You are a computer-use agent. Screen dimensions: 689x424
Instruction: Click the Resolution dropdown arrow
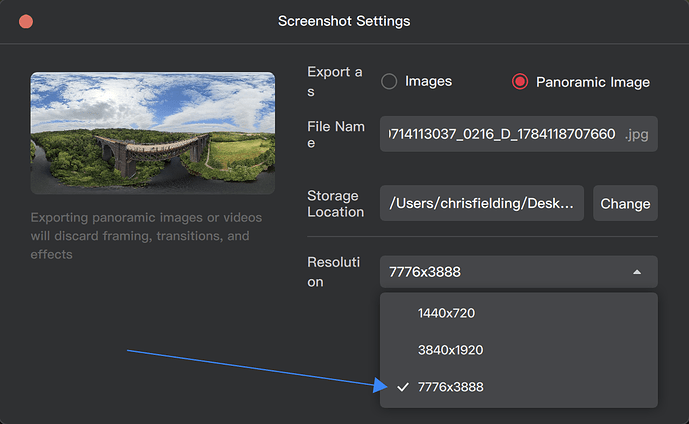[x=637, y=272]
